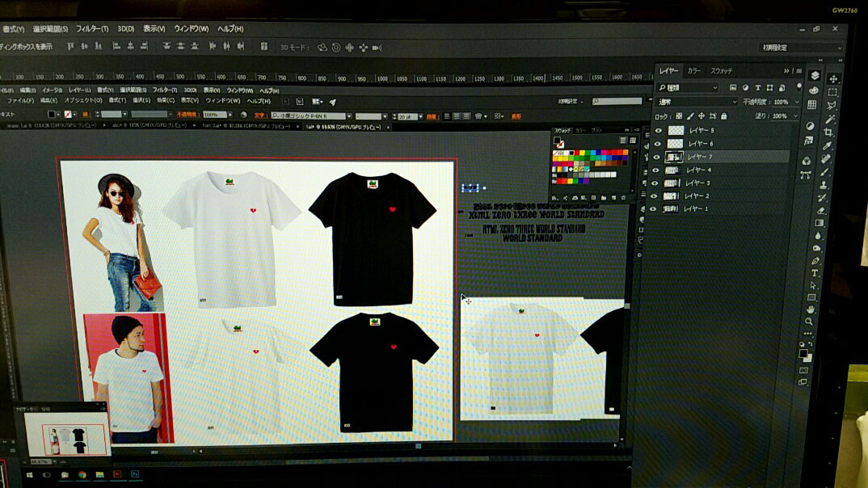
Task: Open the blend mode 通常 dropdown
Action: 697,102
